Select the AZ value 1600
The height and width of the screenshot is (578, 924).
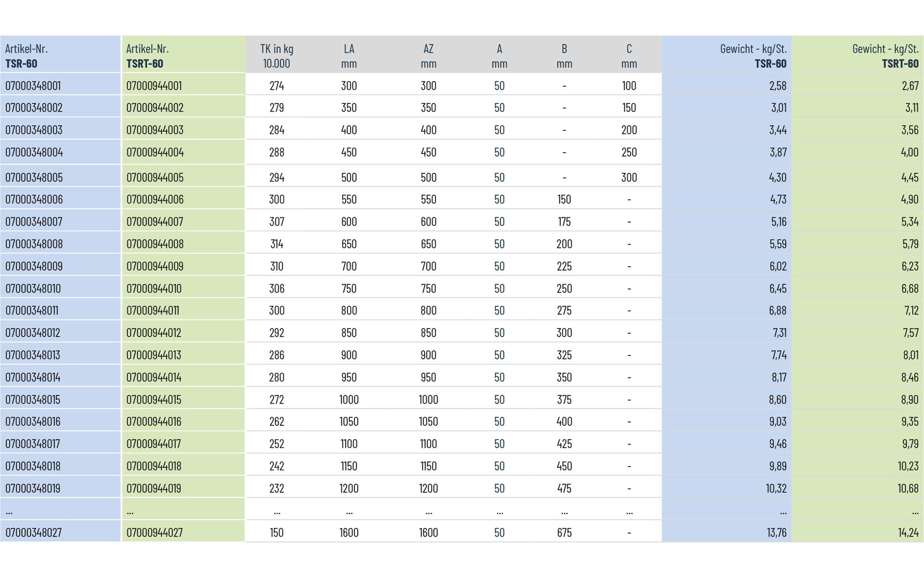pos(428,533)
